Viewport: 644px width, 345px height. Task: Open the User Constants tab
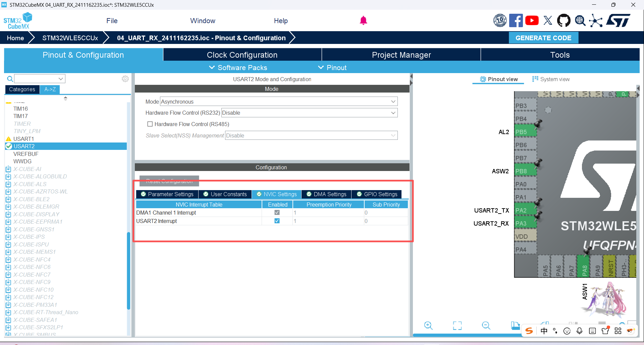[x=225, y=194]
